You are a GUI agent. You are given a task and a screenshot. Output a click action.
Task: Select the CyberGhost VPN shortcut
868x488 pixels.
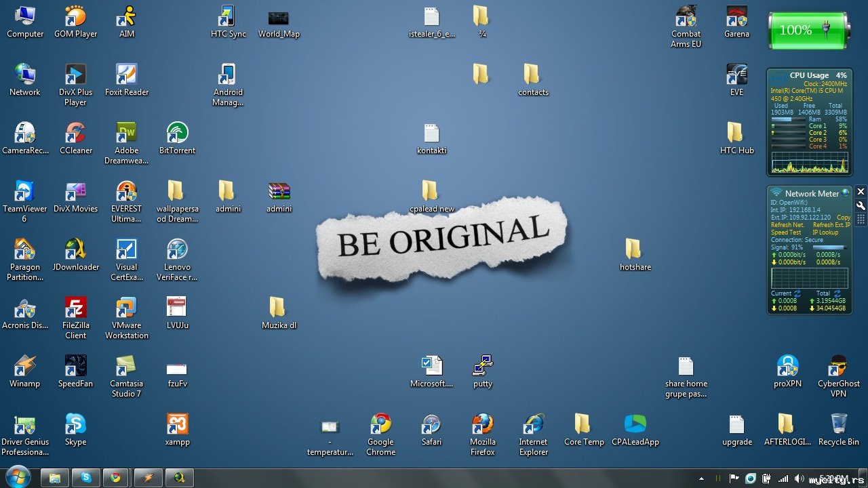pos(838,367)
